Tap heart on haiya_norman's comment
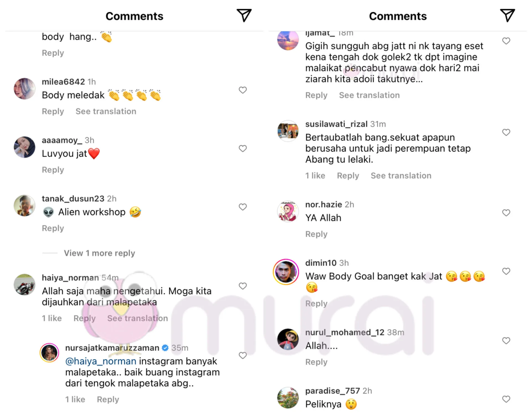The image size is (532, 413). (x=243, y=286)
